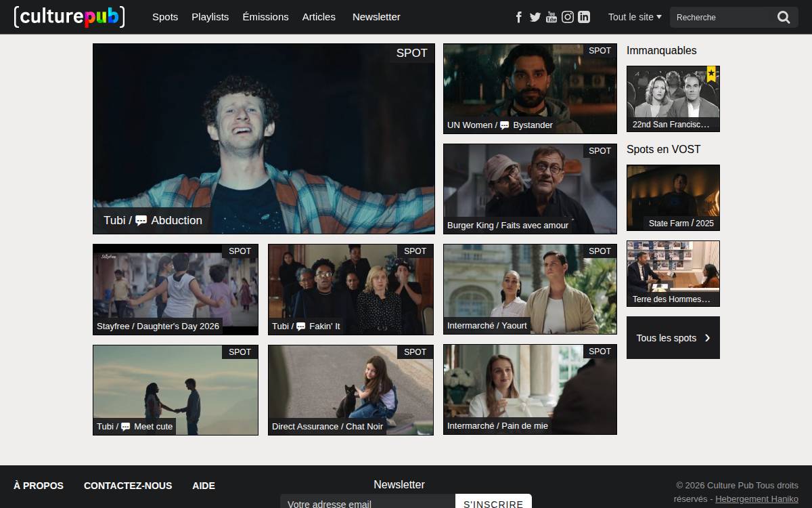Open the CONTACTEZ-NOUS footer link
This screenshot has width=812, height=508.
click(128, 486)
